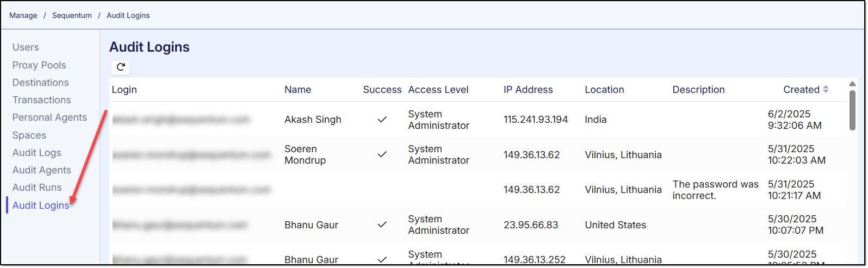The width and height of the screenshot is (868, 268).
Task: Click the success checkmark for Akash Singh
Action: tap(382, 120)
